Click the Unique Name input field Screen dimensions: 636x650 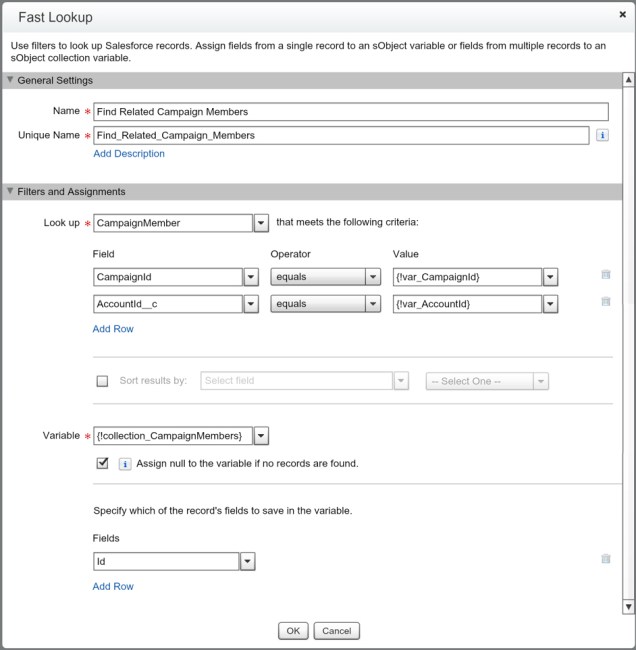point(341,136)
